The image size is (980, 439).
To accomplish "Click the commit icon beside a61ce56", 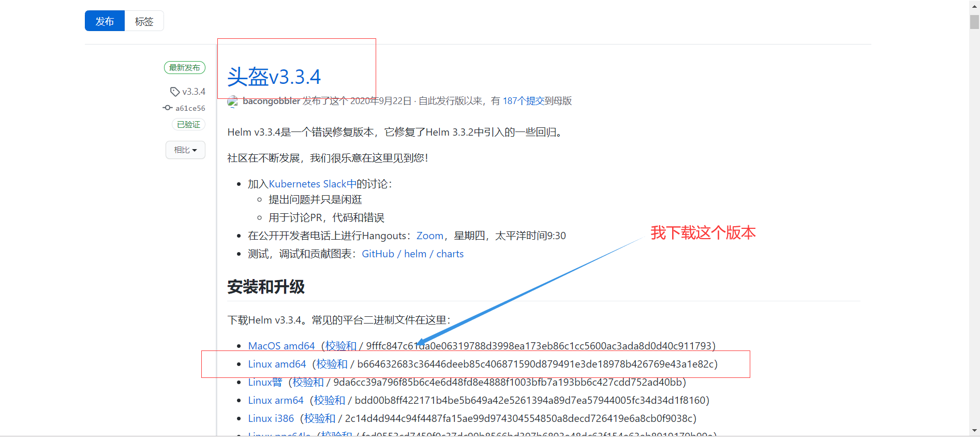I will click(168, 108).
